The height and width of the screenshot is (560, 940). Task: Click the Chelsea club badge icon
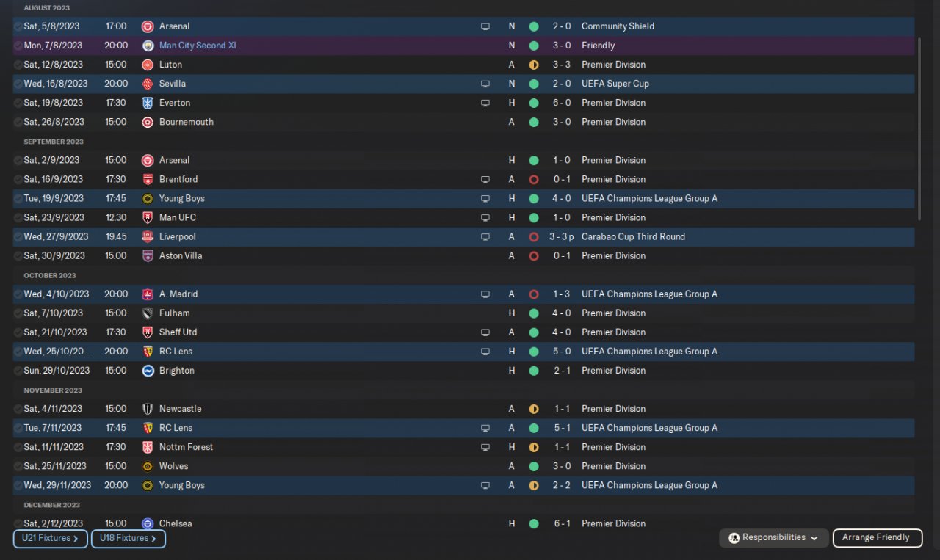point(147,524)
